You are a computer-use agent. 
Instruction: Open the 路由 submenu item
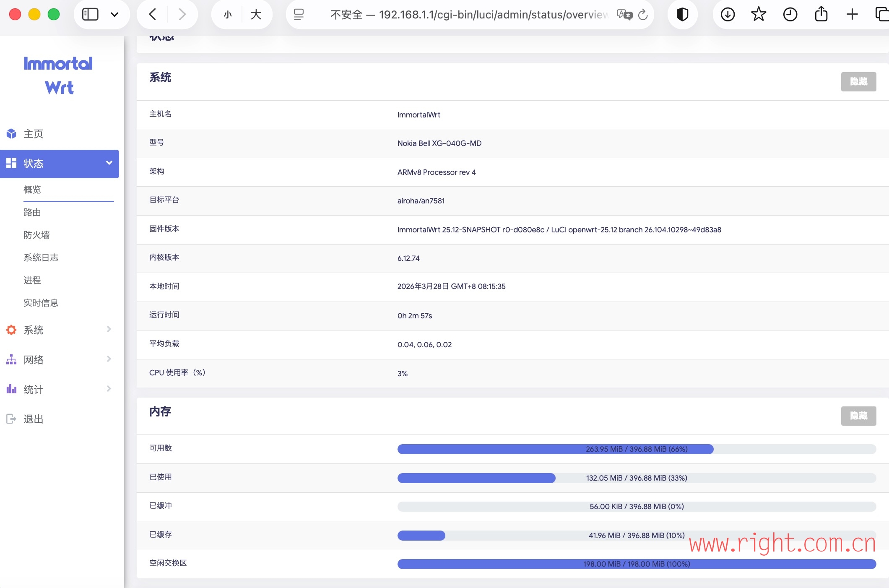coord(32,212)
